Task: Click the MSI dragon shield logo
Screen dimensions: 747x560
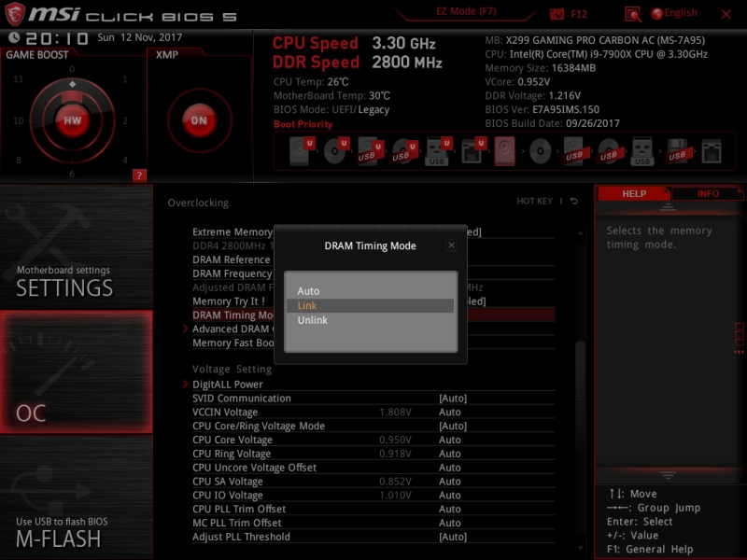Action: [14, 14]
